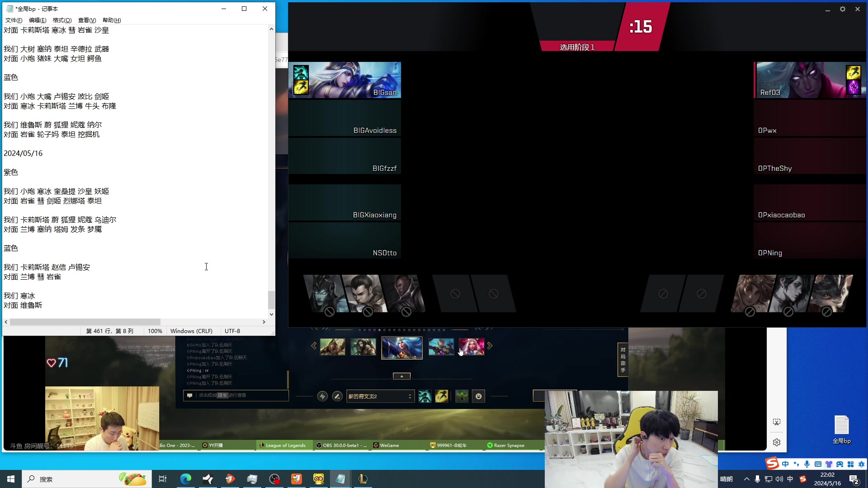Show previous skin with left chevron
The width and height of the screenshot is (868, 488).
point(314,346)
